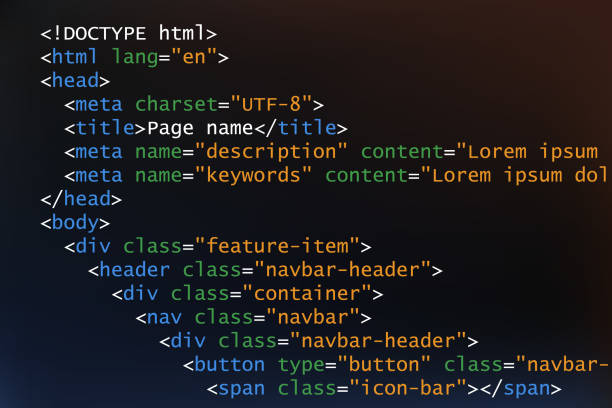The width and height of the screenshot is (612, 408).
Task: Click the closing '</head>' tag
Action: pos(81,199)
